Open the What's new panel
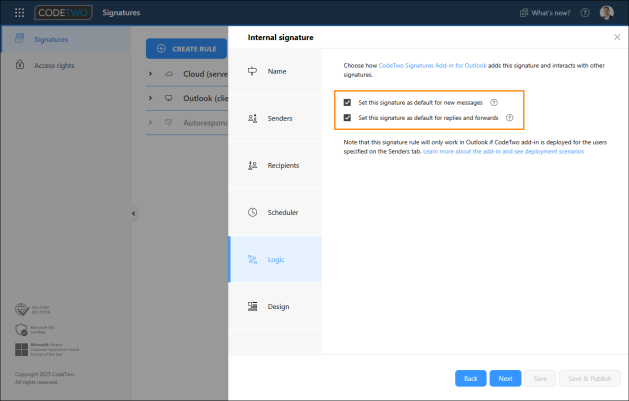 click(545, 13)
